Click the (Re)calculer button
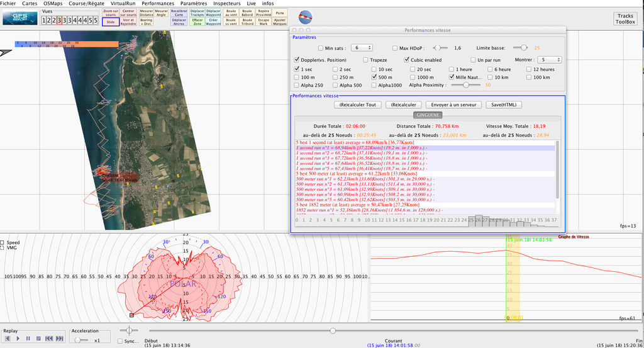The height and width of the screenshot is (348, 644). point(403,104)
